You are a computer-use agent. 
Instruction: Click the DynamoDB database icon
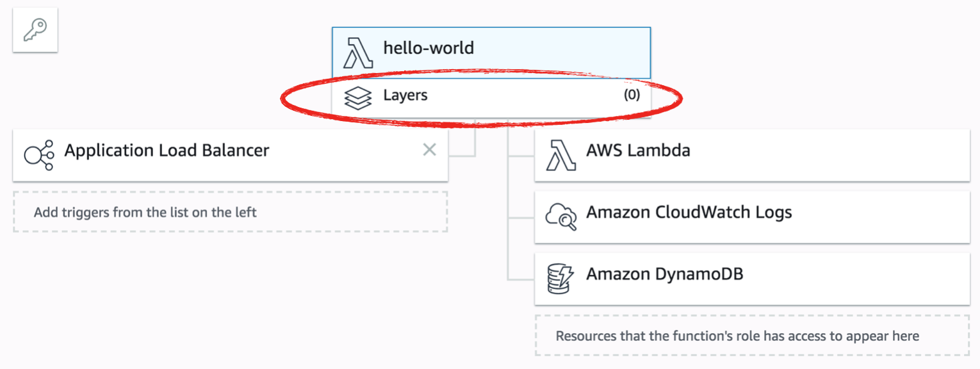tap(561, 279)
